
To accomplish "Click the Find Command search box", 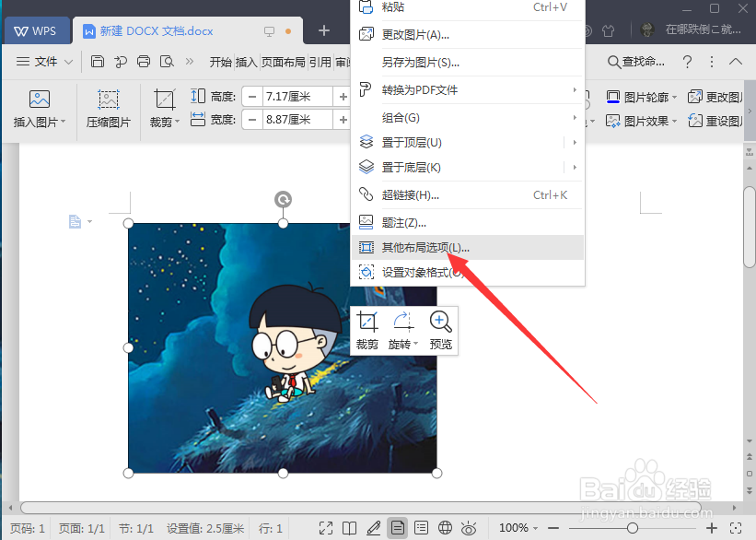I will click(636, 62).
